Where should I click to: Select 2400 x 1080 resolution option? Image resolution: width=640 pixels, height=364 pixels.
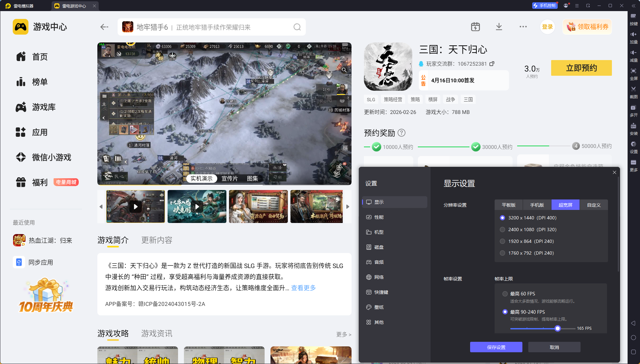click(x=502, y=229)
